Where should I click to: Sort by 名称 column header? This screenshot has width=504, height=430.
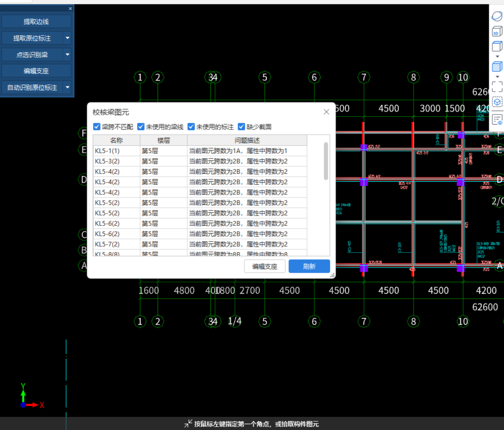tap(116, 140)
